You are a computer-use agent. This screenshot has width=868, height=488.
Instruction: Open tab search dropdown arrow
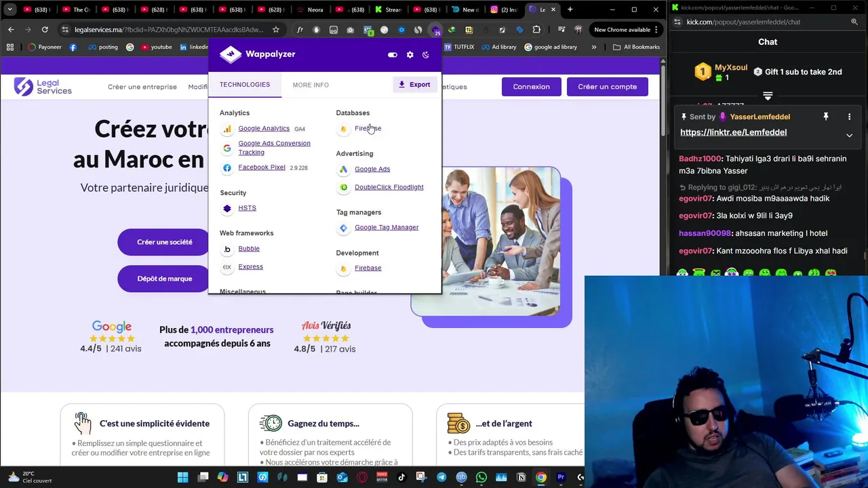tap(9, 9)
